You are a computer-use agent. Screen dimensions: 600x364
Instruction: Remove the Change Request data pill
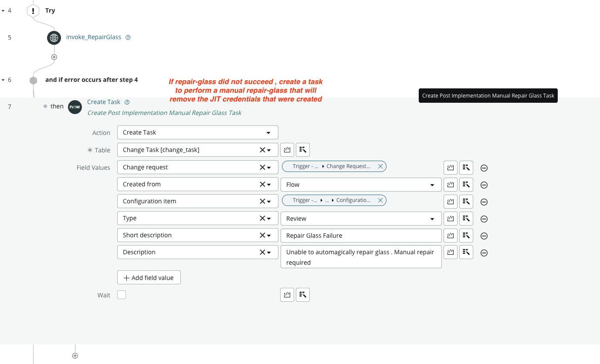click(380, 166)
